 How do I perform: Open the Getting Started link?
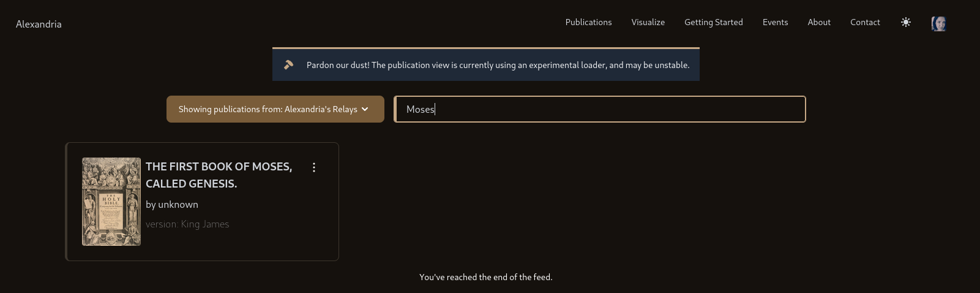pyautogui.click(x=714, y=22)
